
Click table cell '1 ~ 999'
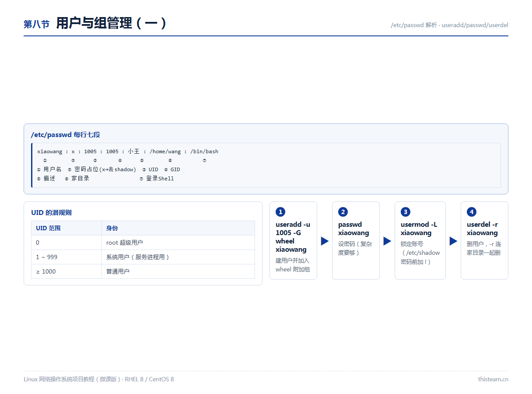pyautogui.click(x=66, y=257)
